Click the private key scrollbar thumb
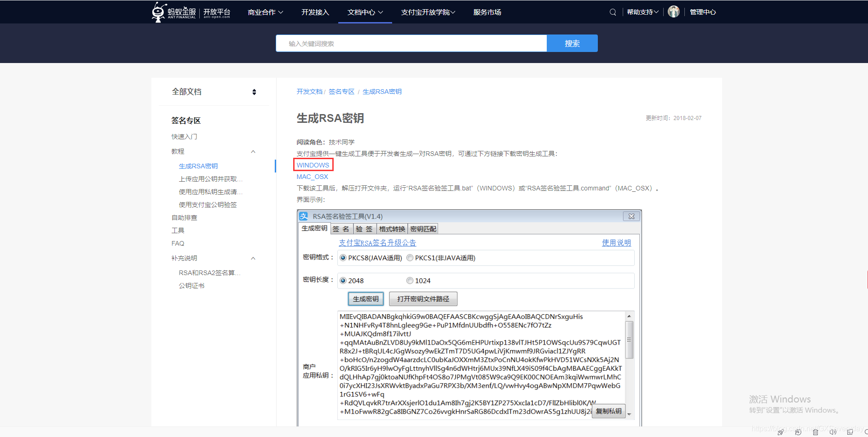This screenshot has width=868, height=437. [629, 340]
